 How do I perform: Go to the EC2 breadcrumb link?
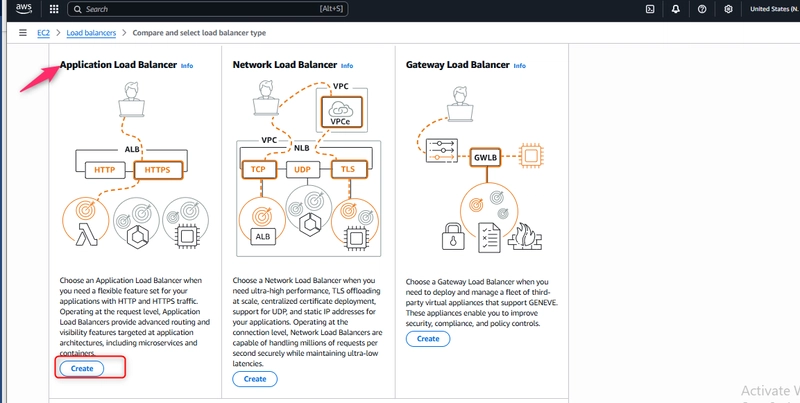[43, 33]
